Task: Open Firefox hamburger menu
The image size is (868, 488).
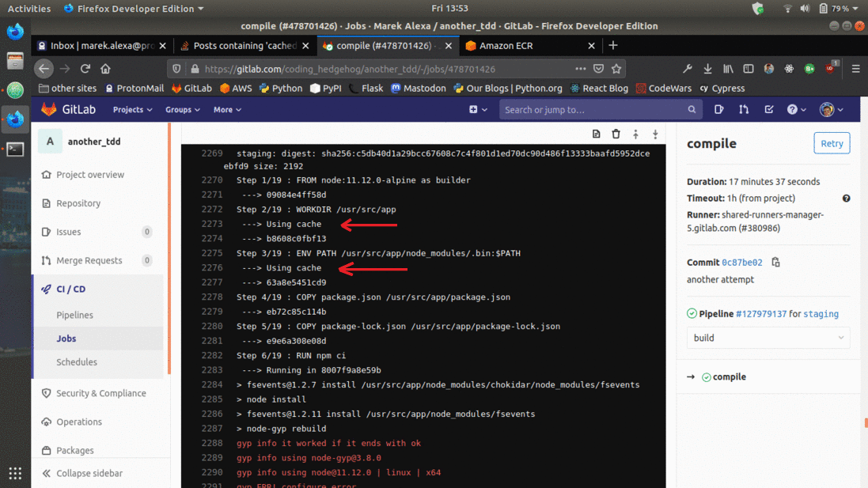Action: point(855,69)
